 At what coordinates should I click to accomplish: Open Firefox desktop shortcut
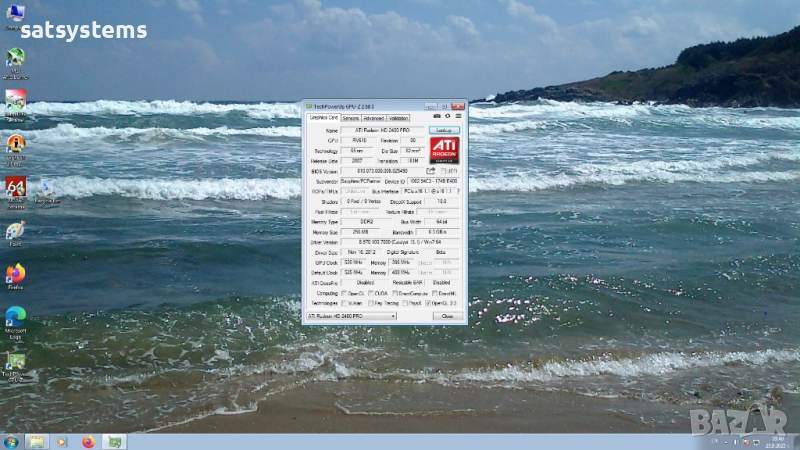tap(15, 274)
